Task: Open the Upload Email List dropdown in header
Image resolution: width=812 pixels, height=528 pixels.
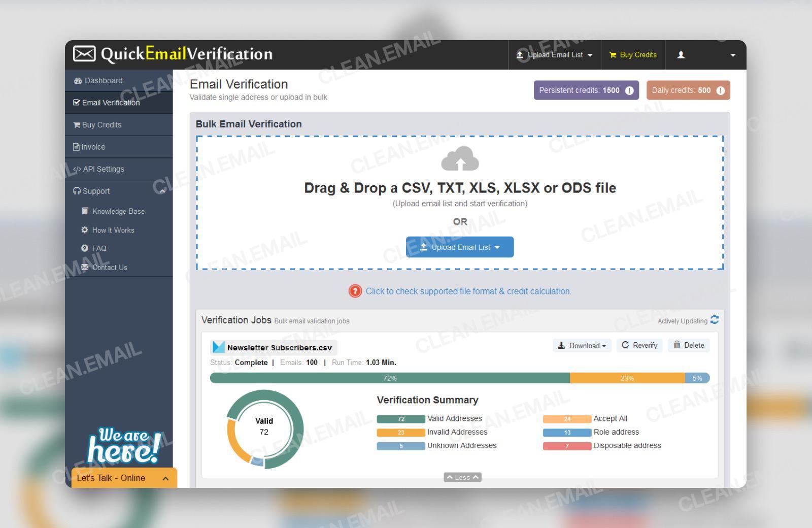Action: 554,55
